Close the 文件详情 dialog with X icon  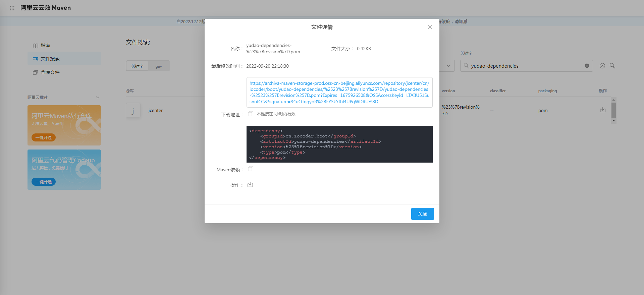pyautogui.click(x=430, y=27)
